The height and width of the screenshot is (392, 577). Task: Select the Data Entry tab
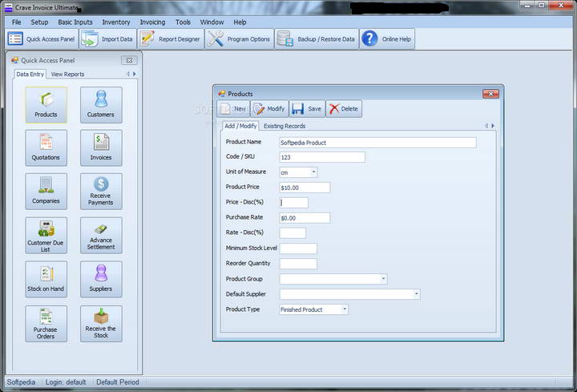[x=30, y=74]
